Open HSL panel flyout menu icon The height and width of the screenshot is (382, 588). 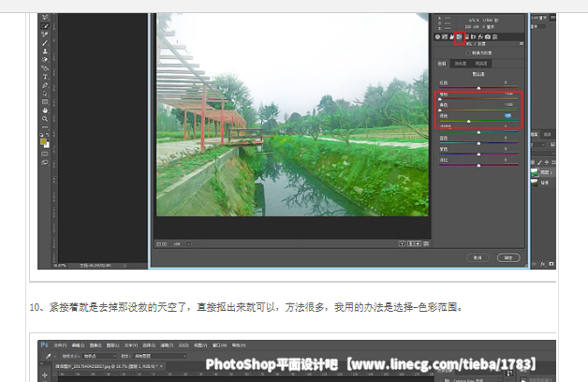(522, 43)
